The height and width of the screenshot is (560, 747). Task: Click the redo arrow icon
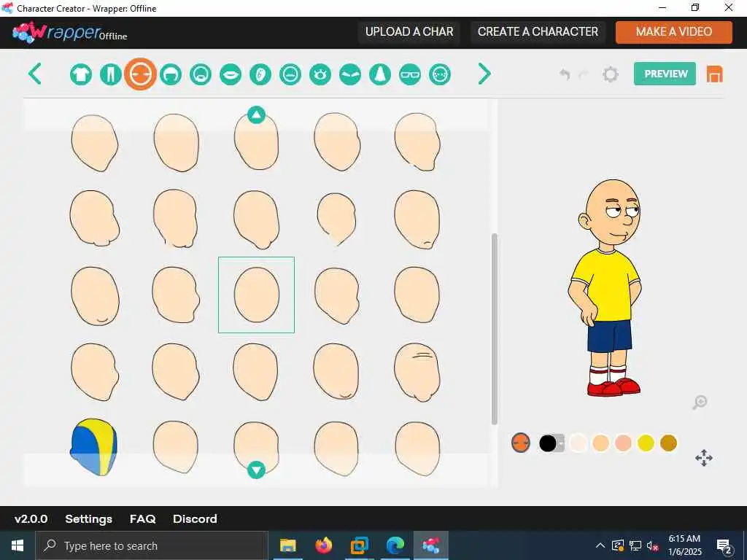pos(583,75)
